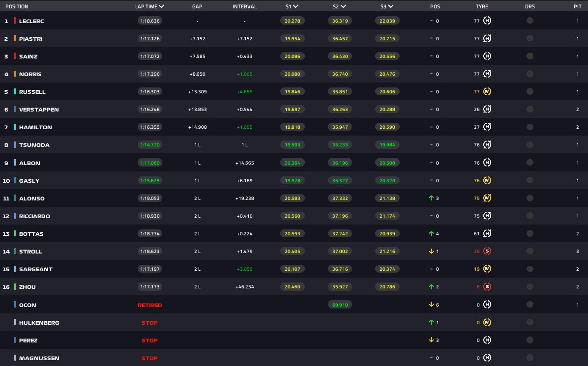Select driver name VERSTAPPEN
Image resolution: width=588 pixels, height=366 pixels.
39,110
